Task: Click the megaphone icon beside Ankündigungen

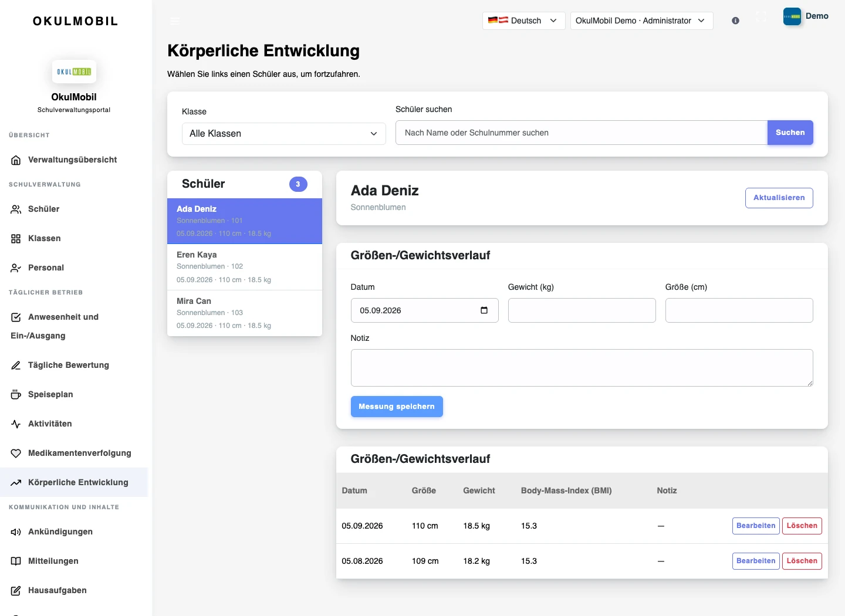Action: (x=16, y=532)
